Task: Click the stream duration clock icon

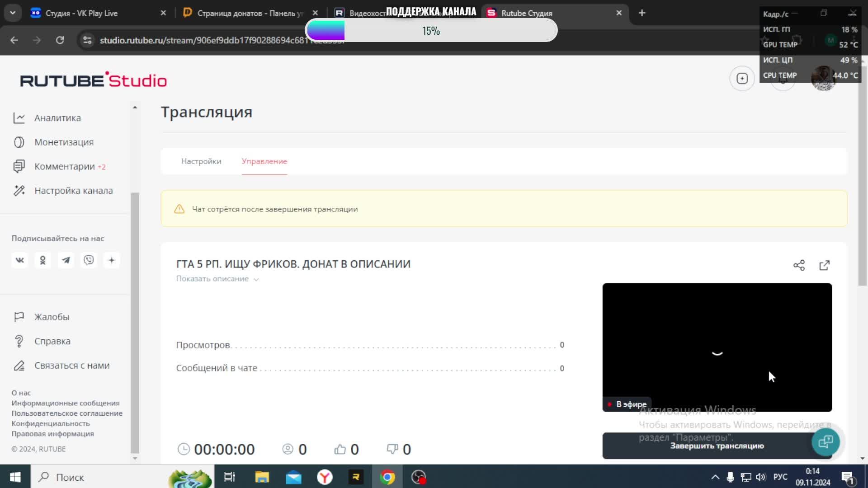Action: (184, 449)
